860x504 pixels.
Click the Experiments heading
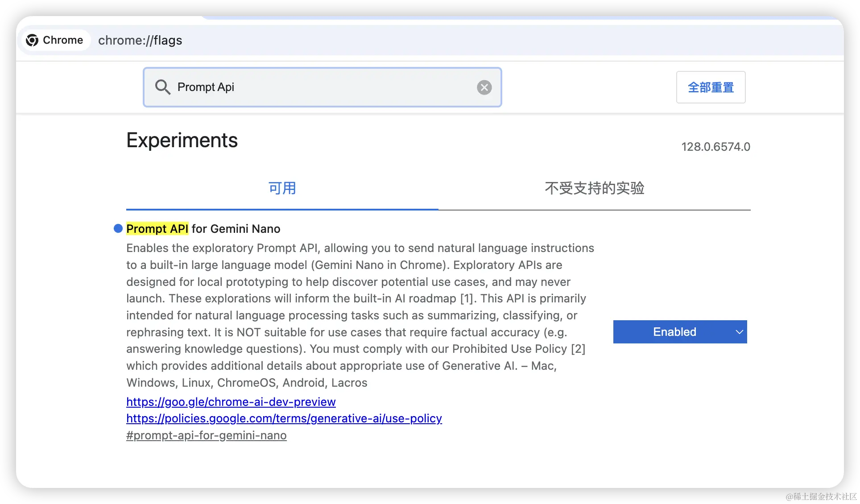tap(182, 140)
